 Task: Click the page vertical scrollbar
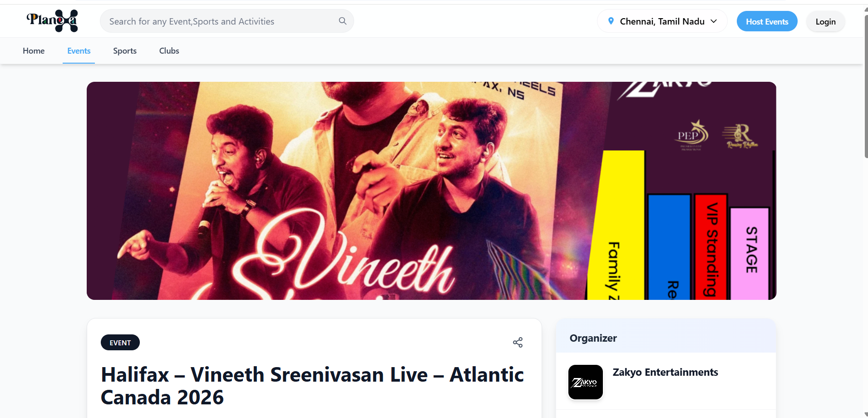click(865, 86)
